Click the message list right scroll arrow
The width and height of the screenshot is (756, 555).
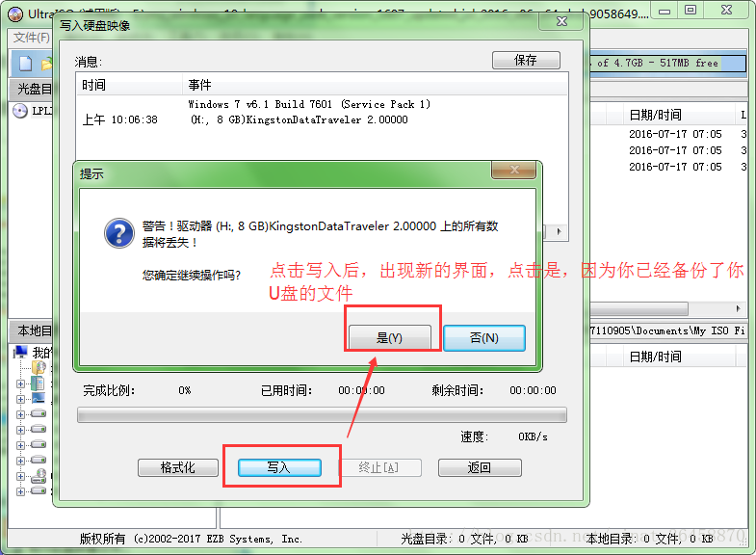pyautogui.click(x=559, y=231)
